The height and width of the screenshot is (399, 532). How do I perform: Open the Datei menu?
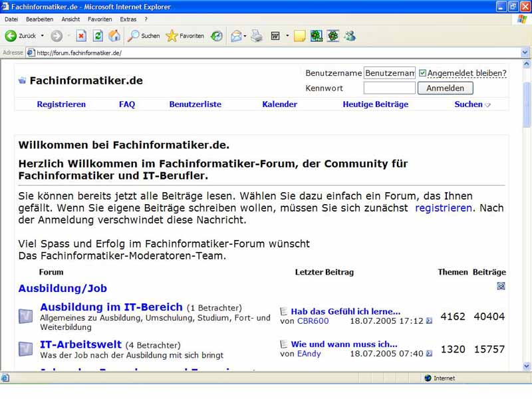tap(11, 19)
